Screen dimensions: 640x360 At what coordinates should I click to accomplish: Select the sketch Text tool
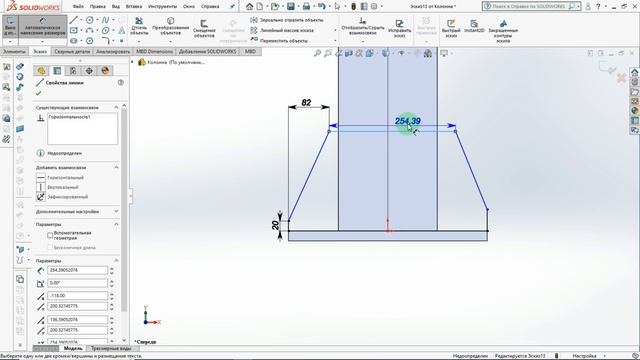(122, 31)
